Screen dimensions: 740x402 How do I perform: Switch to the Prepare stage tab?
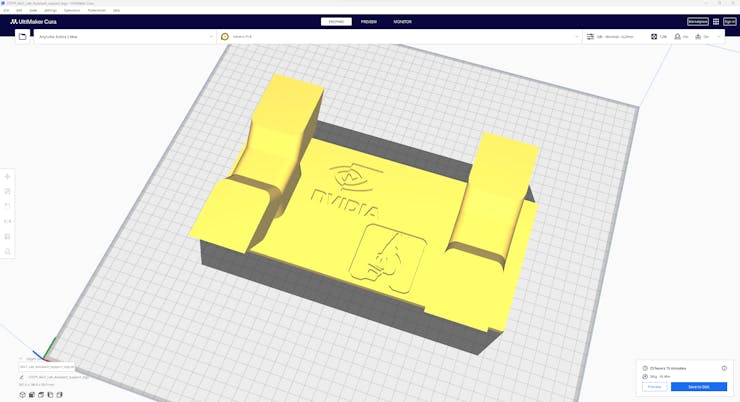point(336,22)
